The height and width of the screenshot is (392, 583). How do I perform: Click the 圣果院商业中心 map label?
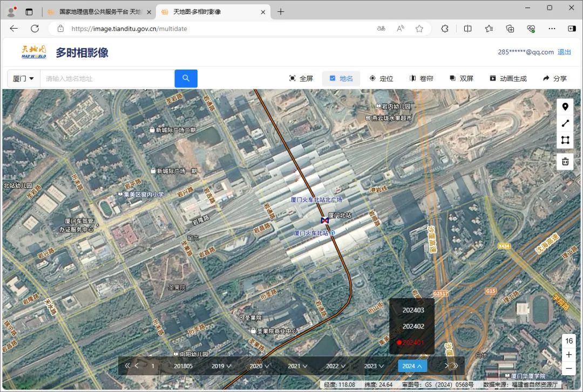[277, 331]
